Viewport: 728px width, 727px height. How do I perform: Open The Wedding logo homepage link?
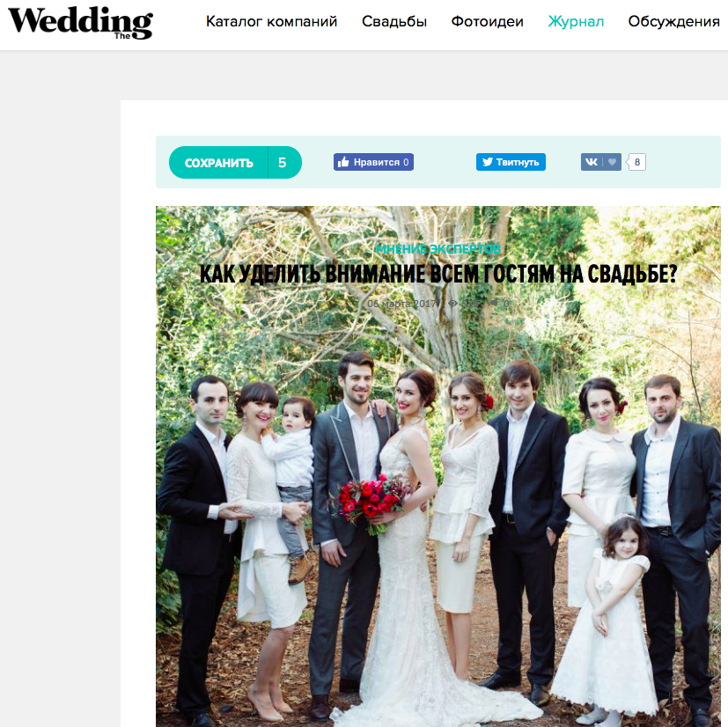tap(80, 22)
